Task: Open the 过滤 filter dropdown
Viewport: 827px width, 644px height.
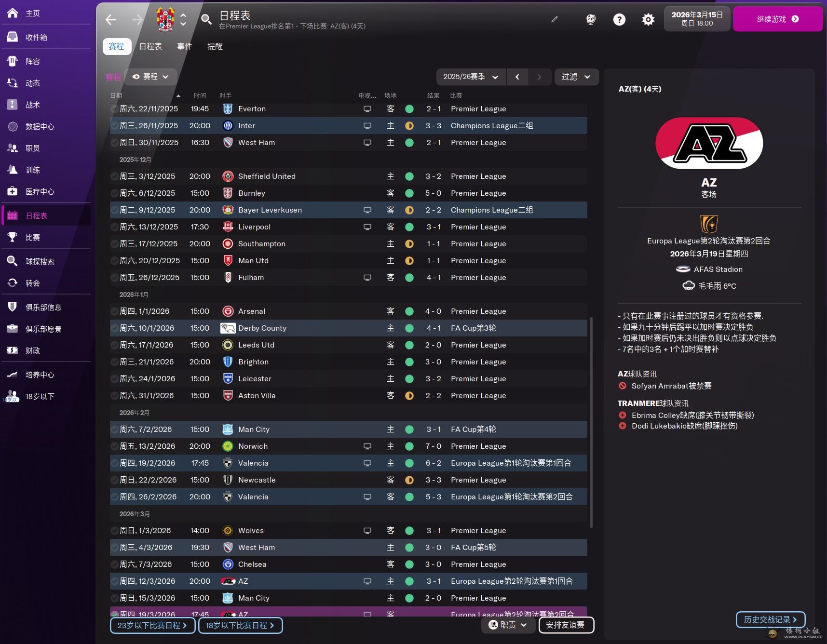Action: [x=576, y=77]
